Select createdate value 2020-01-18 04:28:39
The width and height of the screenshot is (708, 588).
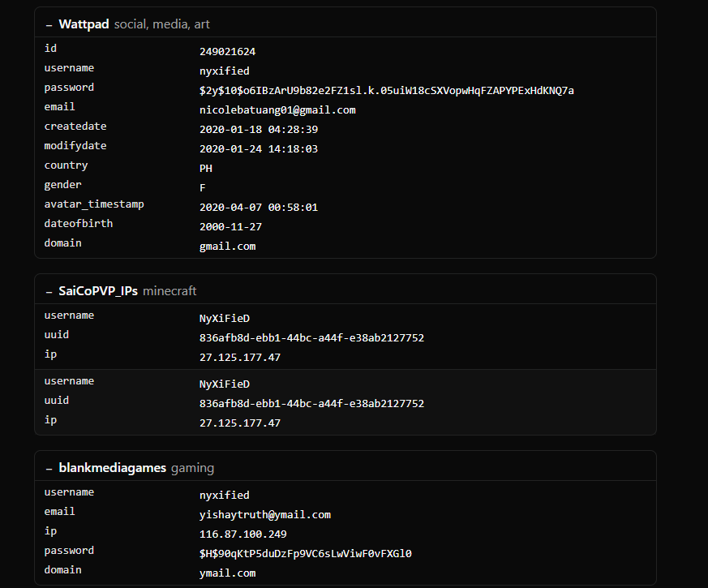click(x=259, y=130)
